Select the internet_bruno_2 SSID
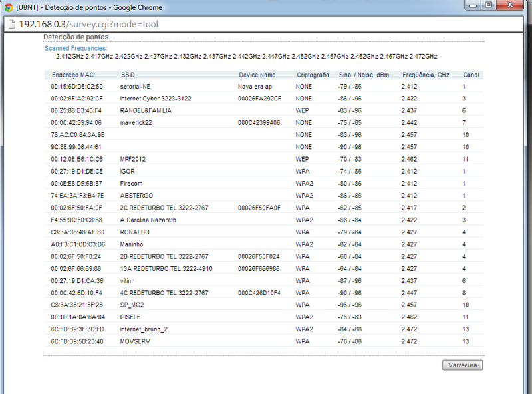Viewport: 532px width, 394px height. [144, 329]
